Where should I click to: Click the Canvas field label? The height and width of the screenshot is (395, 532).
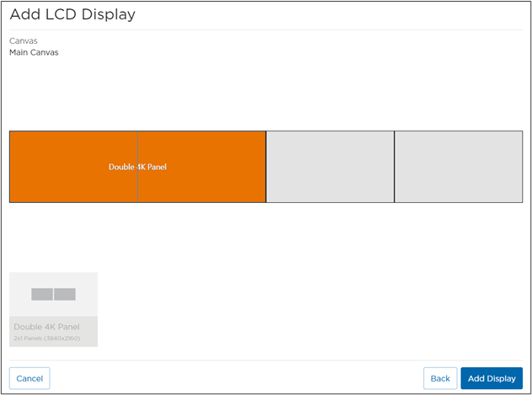point(24,40)
